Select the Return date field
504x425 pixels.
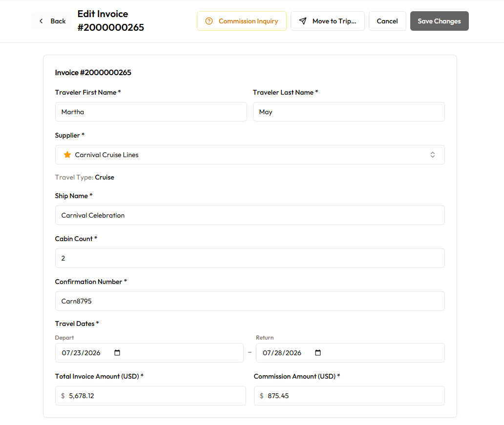point(350,353)
